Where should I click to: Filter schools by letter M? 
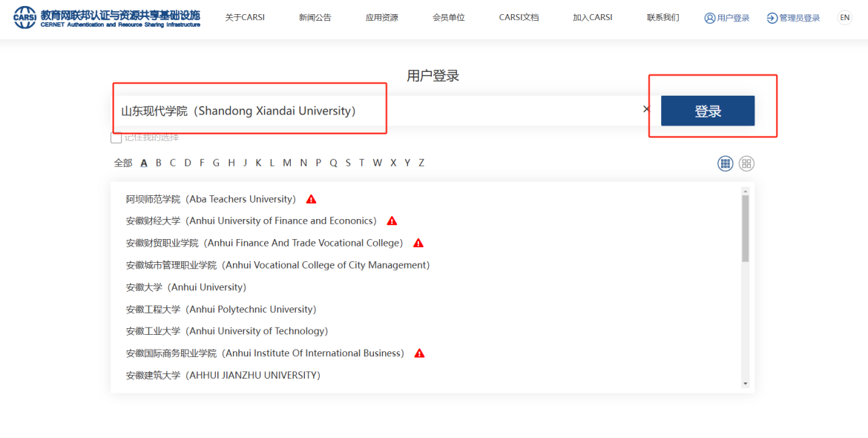(287, 163)
